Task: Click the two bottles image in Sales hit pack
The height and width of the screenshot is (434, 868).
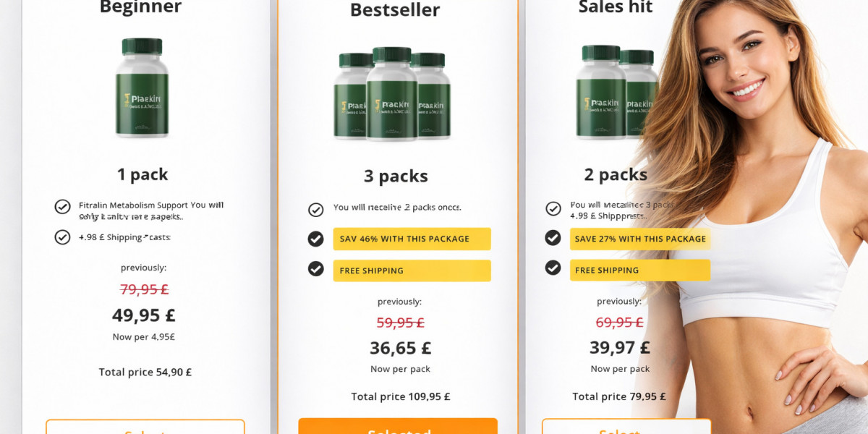Action: point(615,93)
